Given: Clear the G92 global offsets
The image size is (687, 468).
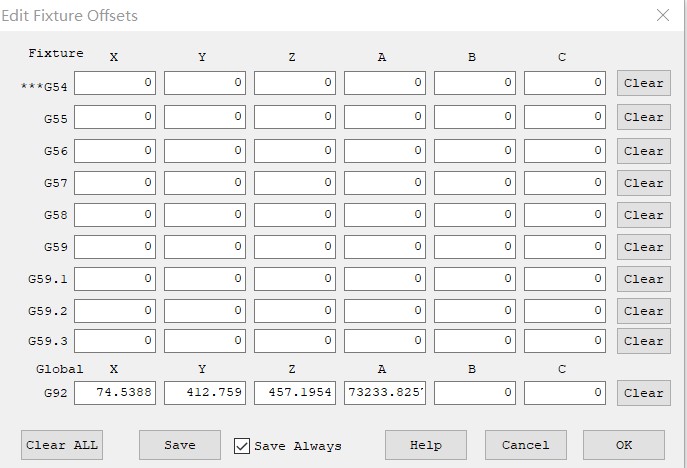Looking at the screenshot, I should coord(643,393).
